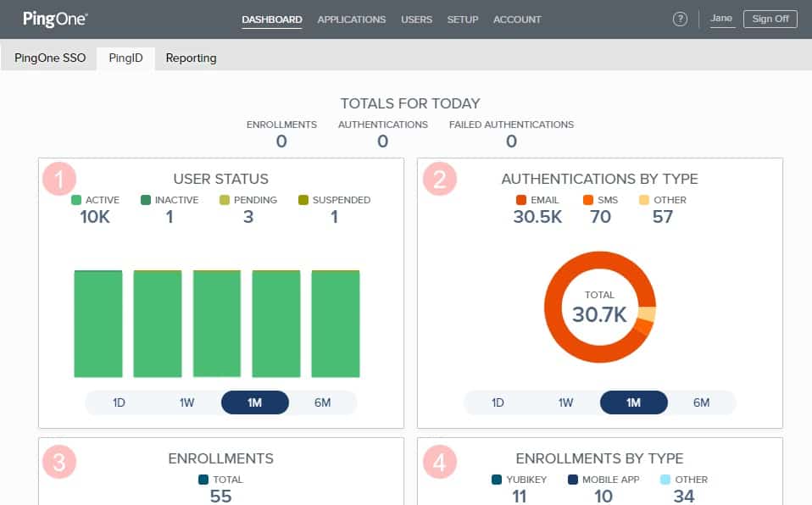Switch to the PingOne SSO tab
812x505 pixels.
(x=50, y=58)
